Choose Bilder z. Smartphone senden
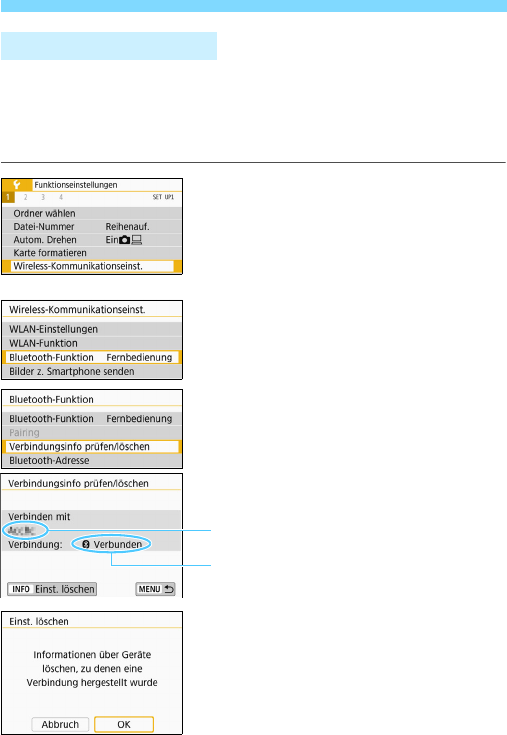 [92, 371]
